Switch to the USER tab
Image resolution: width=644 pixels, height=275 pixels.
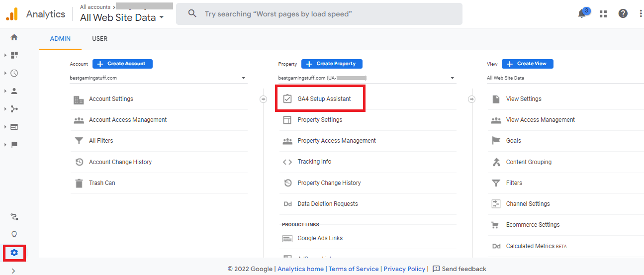[x=100, y=39]
